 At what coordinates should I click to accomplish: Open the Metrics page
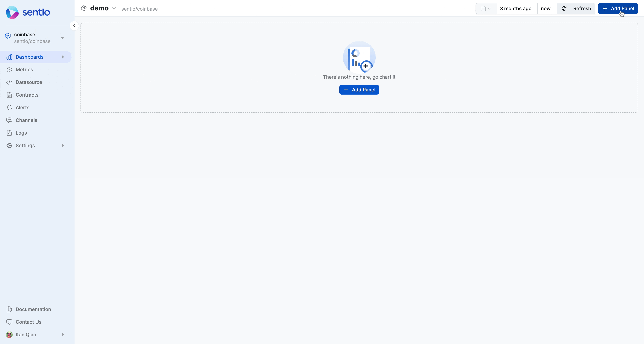click(24, 70)
